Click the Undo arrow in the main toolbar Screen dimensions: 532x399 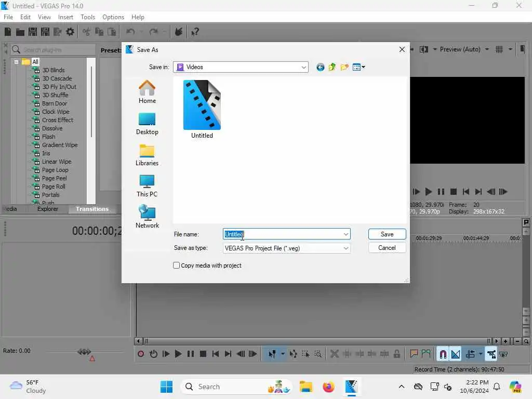tap(130, 32)
